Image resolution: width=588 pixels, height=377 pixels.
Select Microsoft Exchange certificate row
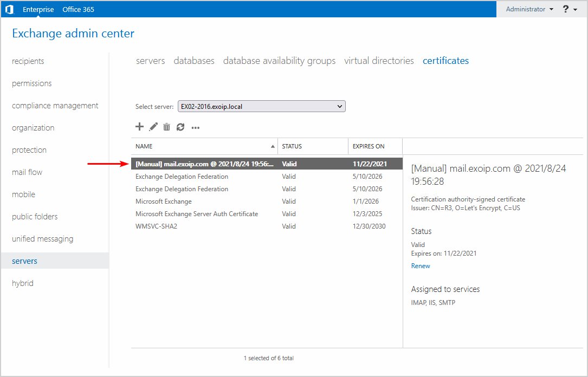click(x=267, y=201)
